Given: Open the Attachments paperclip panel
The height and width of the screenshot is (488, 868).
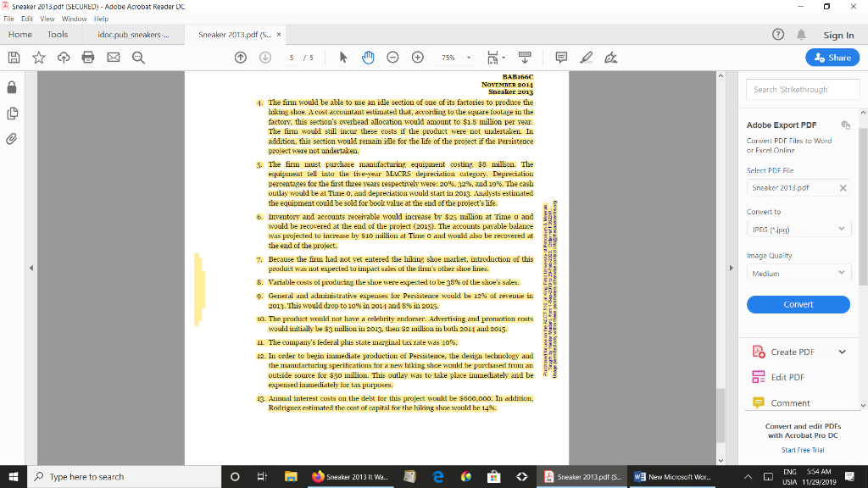Looking at the screenshot, I should point(12,137).
